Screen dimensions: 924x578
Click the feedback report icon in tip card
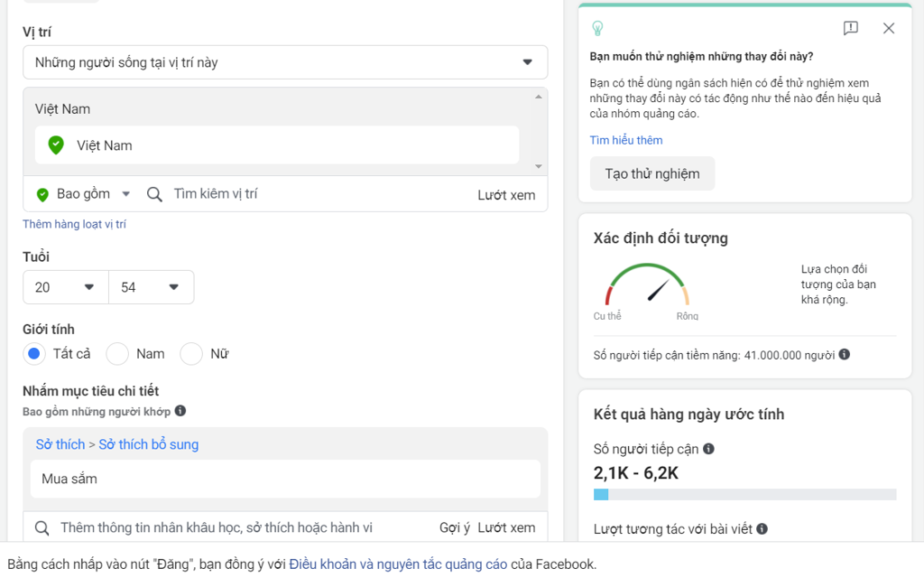tap(850, 28)
